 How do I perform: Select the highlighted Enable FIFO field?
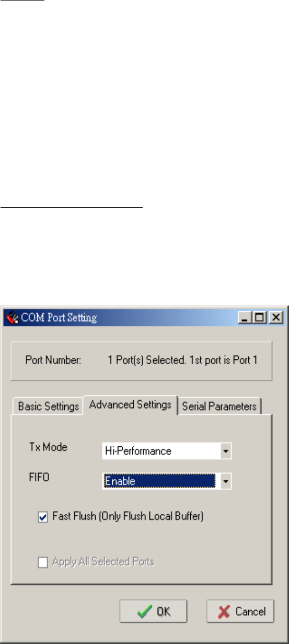(x=160, y=481)
